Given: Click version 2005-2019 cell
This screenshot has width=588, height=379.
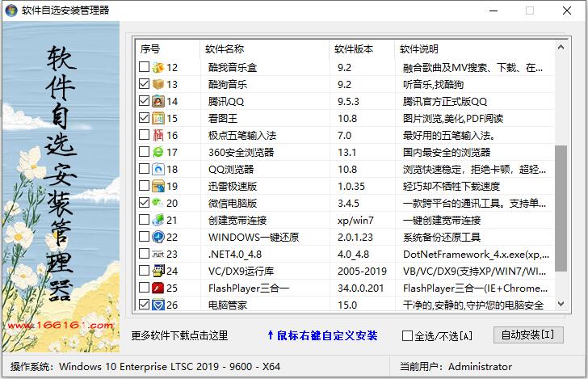Looking at the screenshot, I should click(362, 272).
